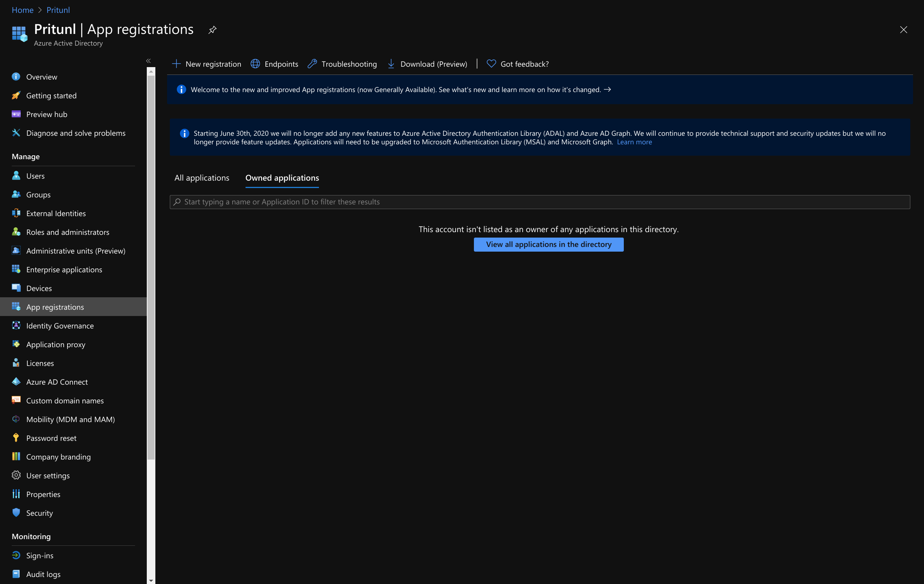Select Owned applications tab

[282, 178]
